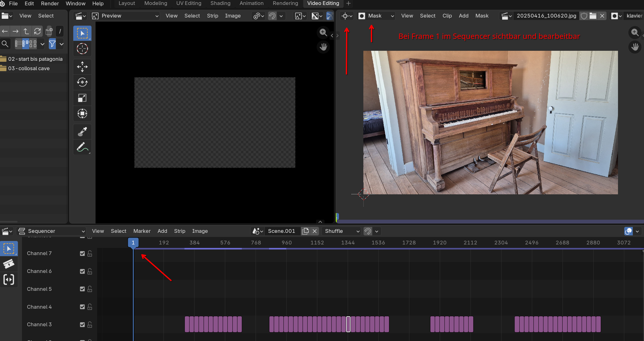644x341 pixels.
Task: Click the refresh file list icon
Action: tap(38, 31)
